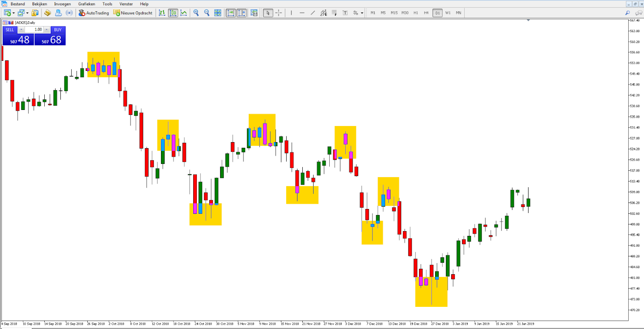
Task: Launch the MetaEditor yellow icon
Action: click(x=47, y=13)
